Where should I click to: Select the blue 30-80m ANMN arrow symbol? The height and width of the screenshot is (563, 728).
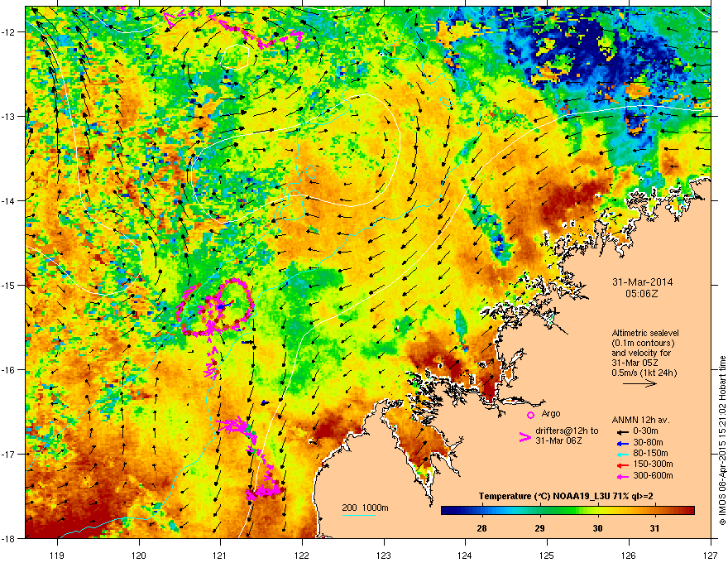click(x=623, y=442)
